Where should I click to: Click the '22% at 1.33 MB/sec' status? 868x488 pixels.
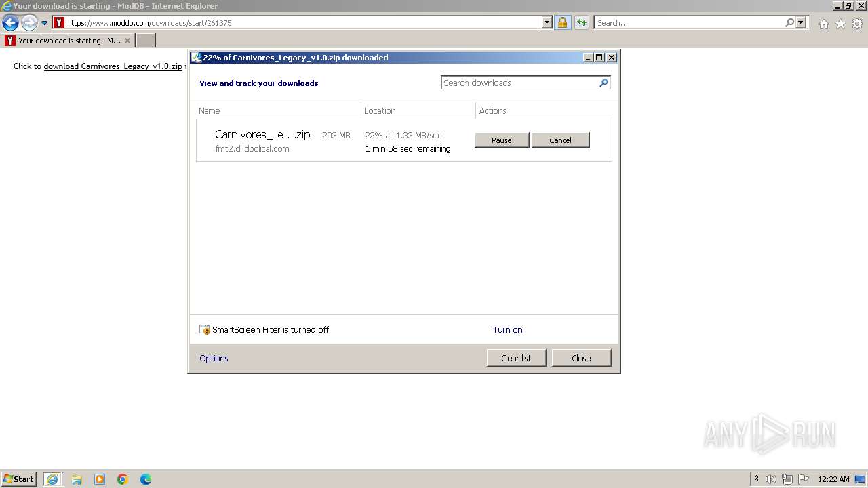pos(403,136)
